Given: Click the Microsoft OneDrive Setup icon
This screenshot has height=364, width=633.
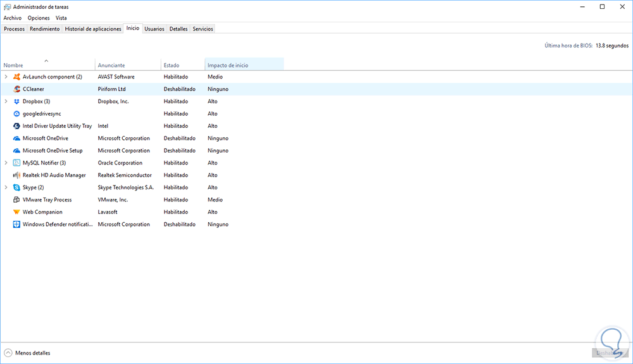Looking at the screenshot, I should pyautogui.click(x=16, y=151).
